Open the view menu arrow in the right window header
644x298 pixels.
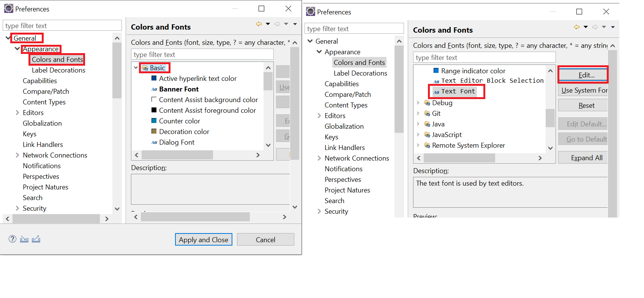click(613, 27)
